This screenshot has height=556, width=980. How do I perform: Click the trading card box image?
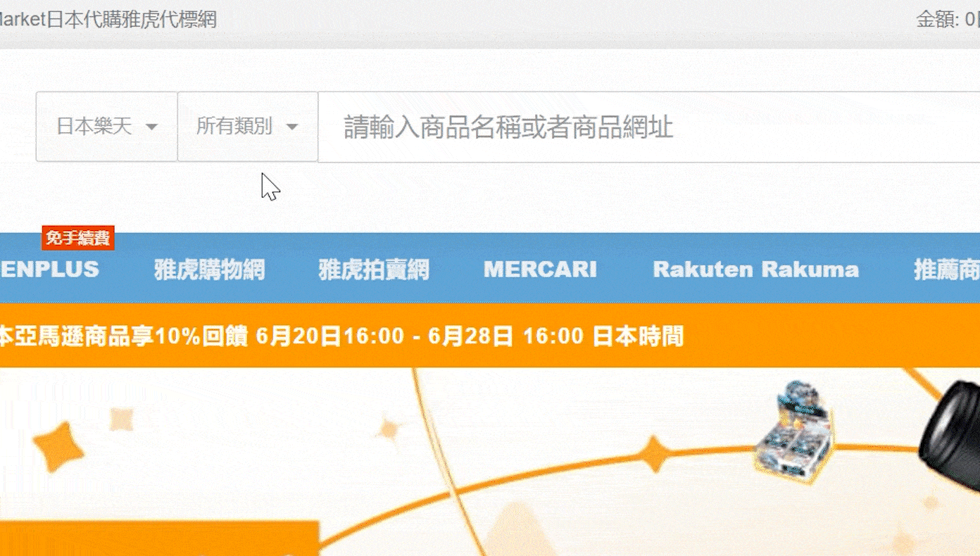point(794,431)
